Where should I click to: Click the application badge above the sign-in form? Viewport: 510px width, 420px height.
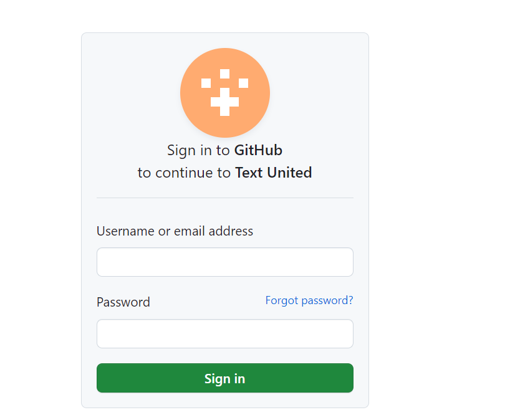click(x=224, y=92)
